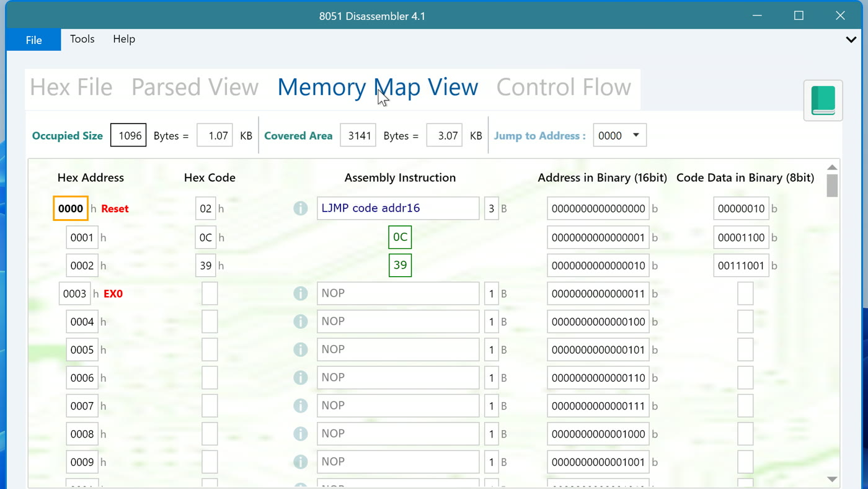This screenshot has width=868, height=489.
Task: Click binary address 0000000000000001 field
Action: coord(598,238)
